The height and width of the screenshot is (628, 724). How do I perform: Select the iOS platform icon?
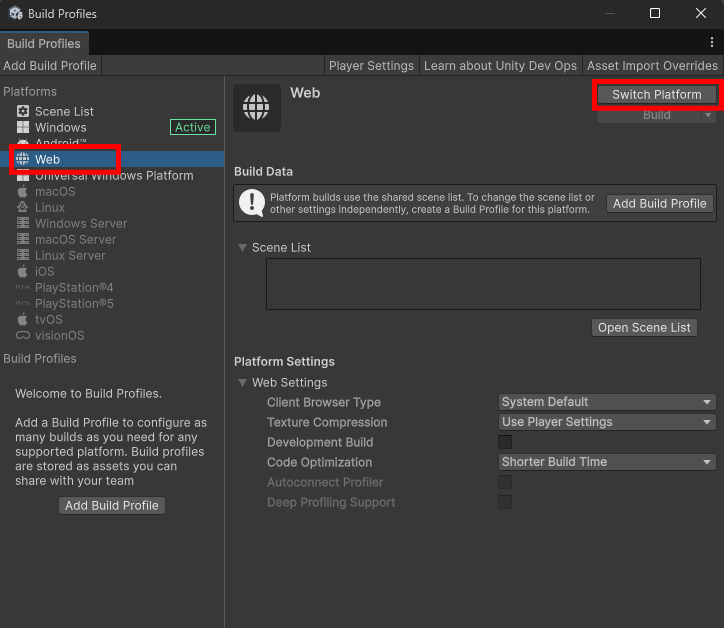pyautogui.click(x=23, y=272)
